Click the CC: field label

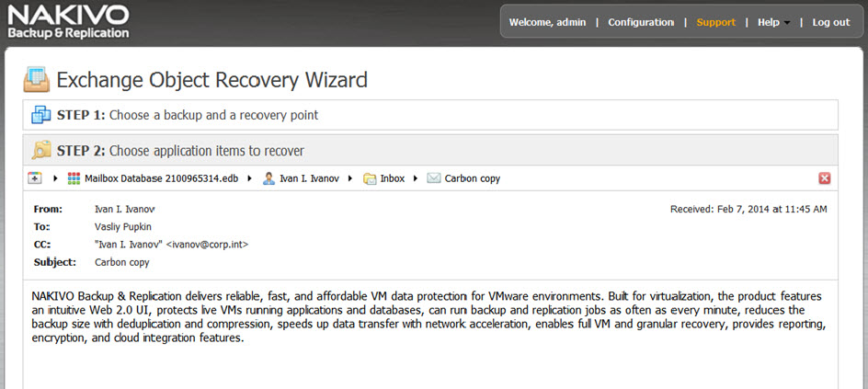pyautogui.click(x=42, y=245)
